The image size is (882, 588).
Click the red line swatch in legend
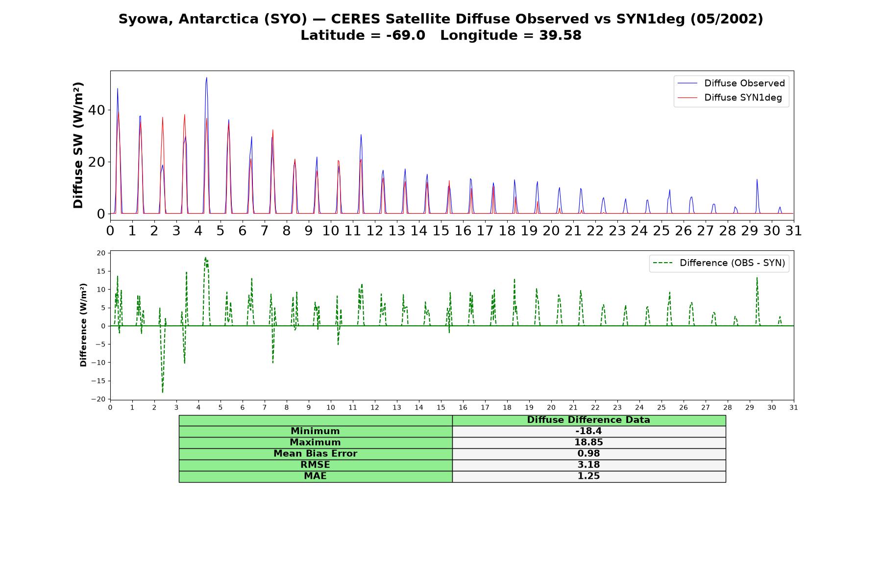[x=687, y=98]
